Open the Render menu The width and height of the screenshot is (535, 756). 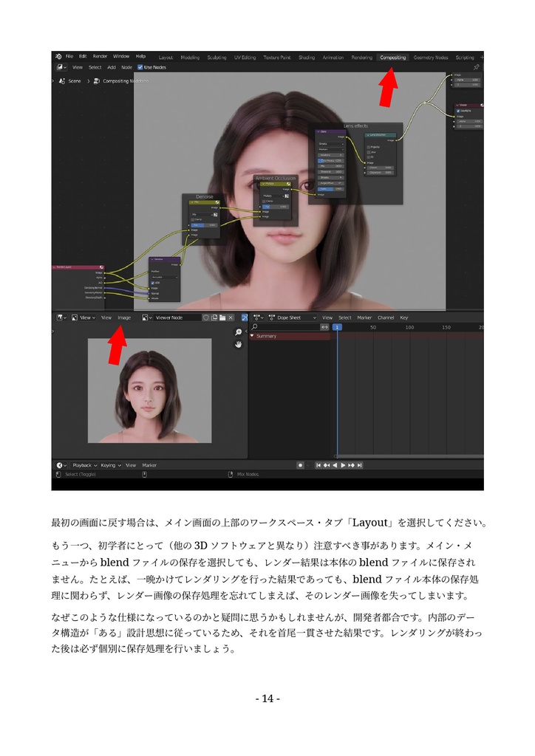(100, 56)
